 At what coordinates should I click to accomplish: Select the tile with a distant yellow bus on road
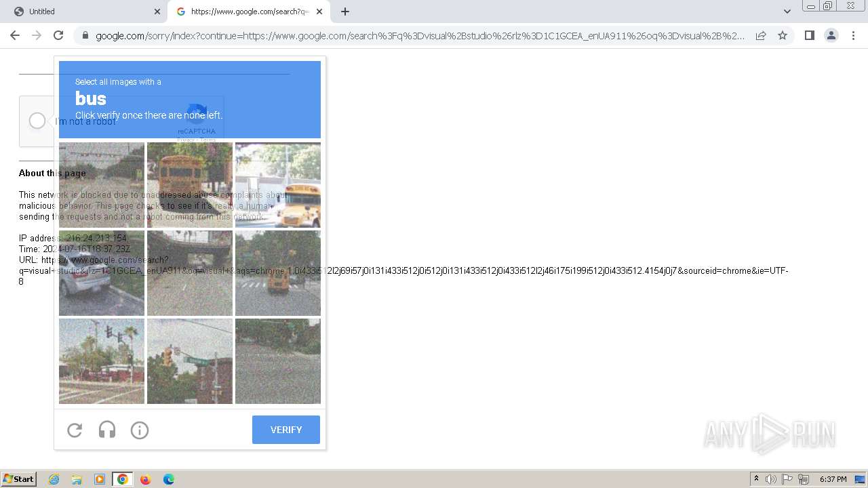278,273
